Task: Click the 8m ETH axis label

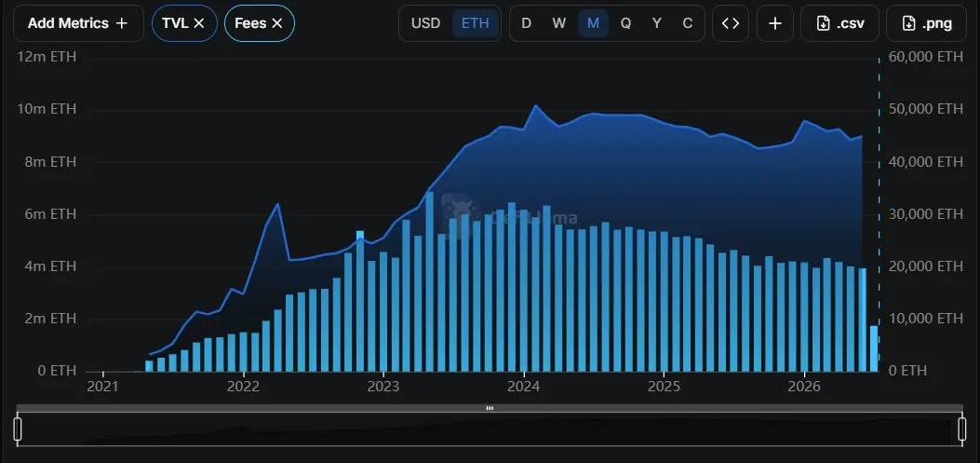Action: click(x=50, y=161)
